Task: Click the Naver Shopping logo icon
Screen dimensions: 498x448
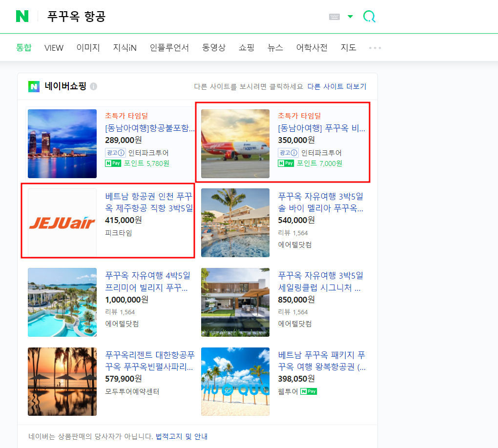Action: pos(34,86)
